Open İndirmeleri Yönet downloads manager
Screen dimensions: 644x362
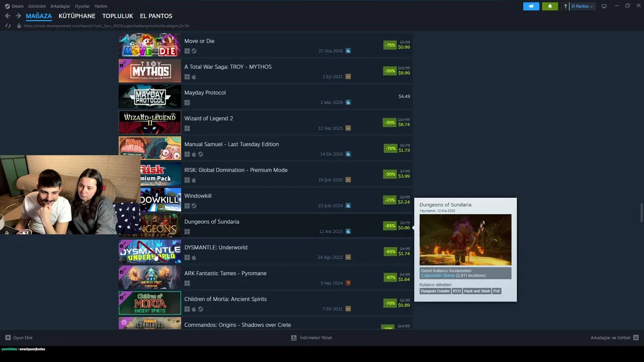tap(316, 338)
